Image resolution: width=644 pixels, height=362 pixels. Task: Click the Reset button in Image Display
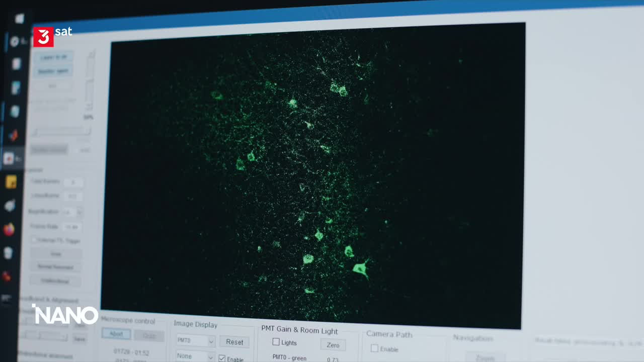point(234,342)
